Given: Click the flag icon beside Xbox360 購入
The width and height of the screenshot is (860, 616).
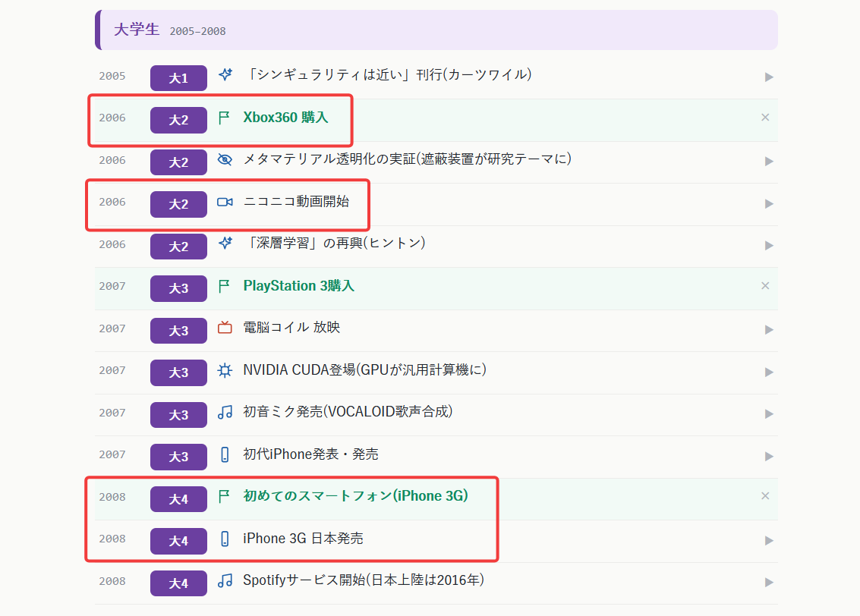Looking at the screenshot, I should point(224,118).
